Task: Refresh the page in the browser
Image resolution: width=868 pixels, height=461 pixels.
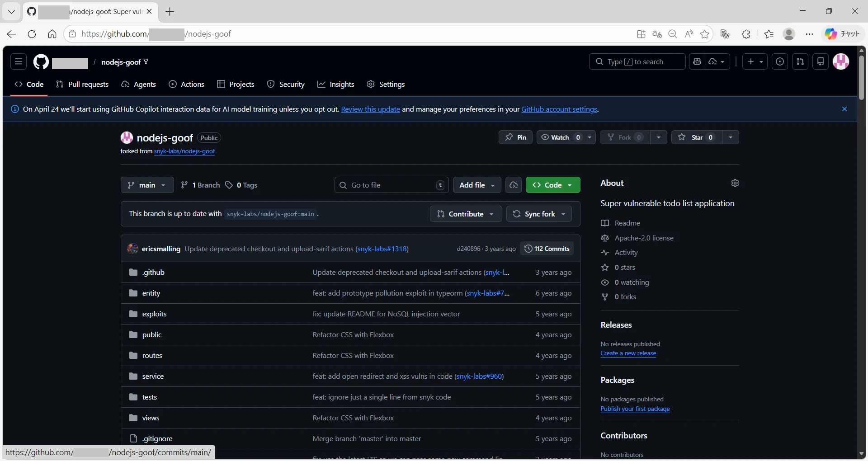Action: (x=32, y=34)
